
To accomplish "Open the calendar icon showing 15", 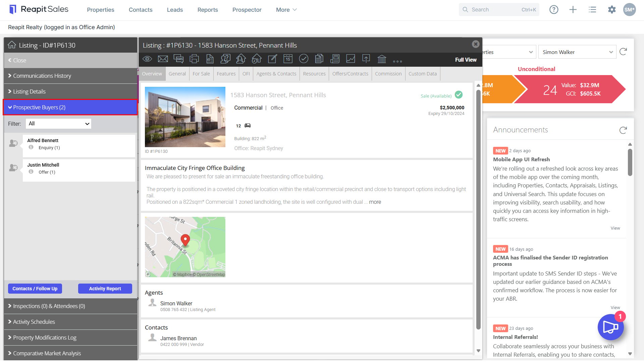I will point(288,59).
